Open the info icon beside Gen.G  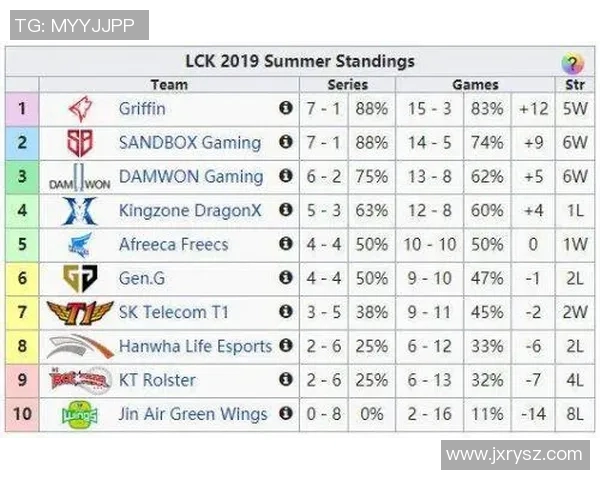pyautogui.click(x=286, y=278)
